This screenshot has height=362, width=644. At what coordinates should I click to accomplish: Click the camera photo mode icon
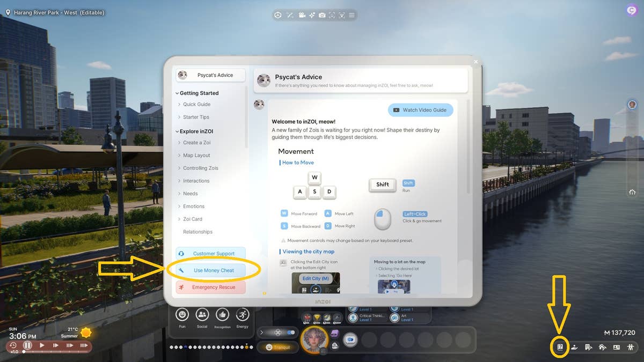point(322,15)
